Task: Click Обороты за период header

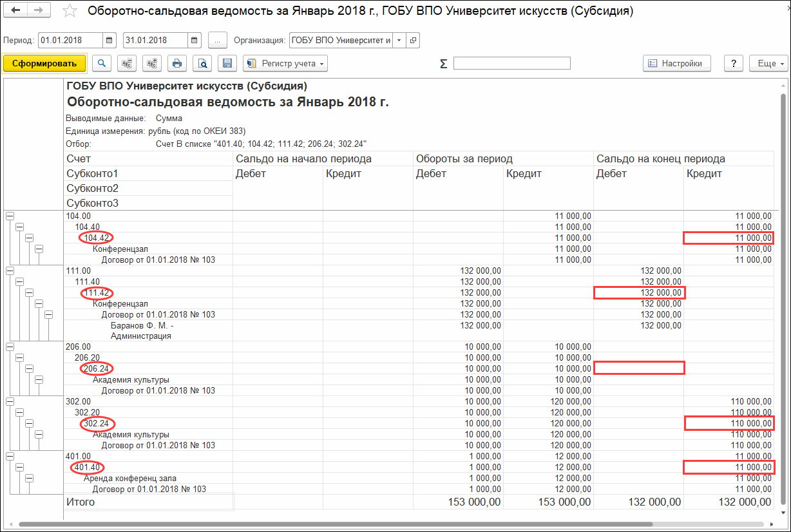Action: click(x=464, y=158)
